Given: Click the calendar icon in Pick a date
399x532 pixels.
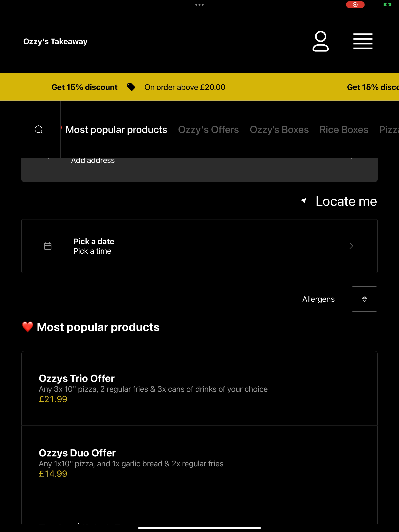Looking at the screenshot, I should [x=48, y=246].
